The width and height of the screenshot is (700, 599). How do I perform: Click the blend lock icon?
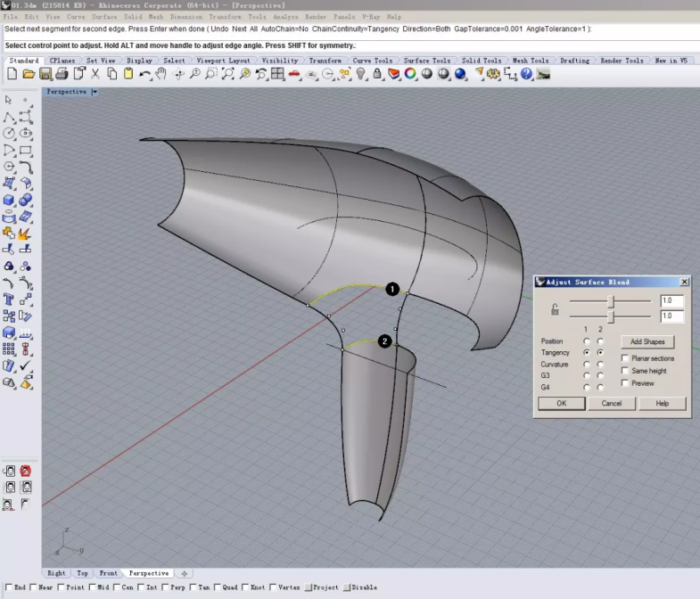point(555,309)
